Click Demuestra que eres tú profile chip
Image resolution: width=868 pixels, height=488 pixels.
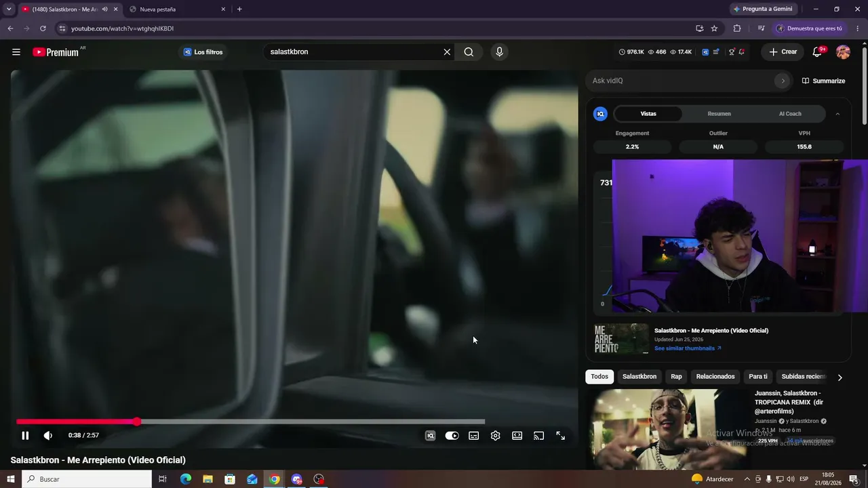tap(809, 28)
